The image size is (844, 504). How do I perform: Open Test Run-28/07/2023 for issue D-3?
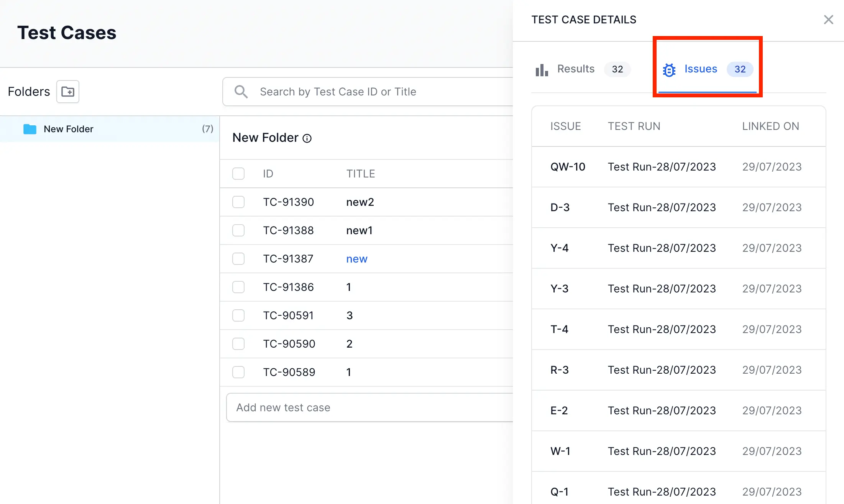pyautogui.click(x=662, y=207)
